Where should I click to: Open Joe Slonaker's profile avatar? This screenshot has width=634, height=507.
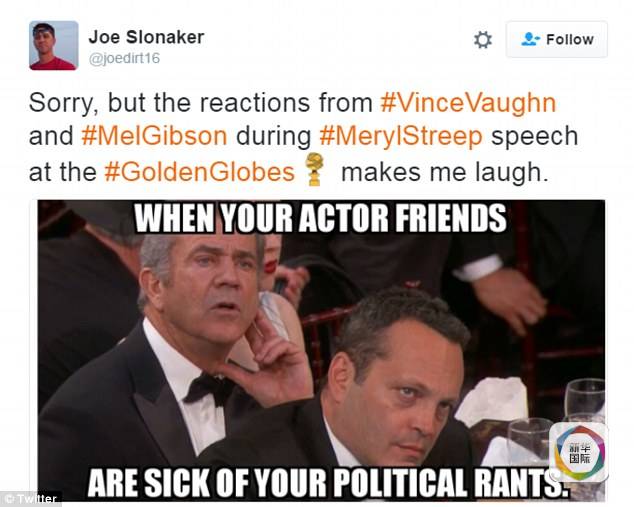pos(54,45)
